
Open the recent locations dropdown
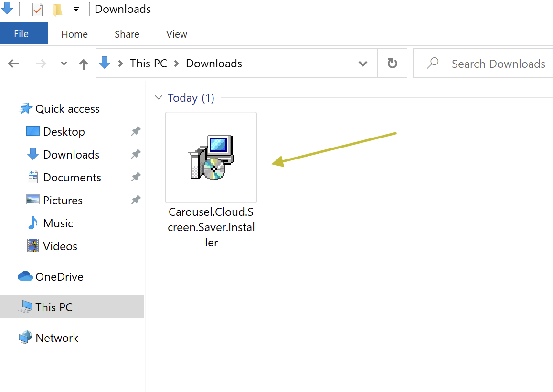click(64, 64)
